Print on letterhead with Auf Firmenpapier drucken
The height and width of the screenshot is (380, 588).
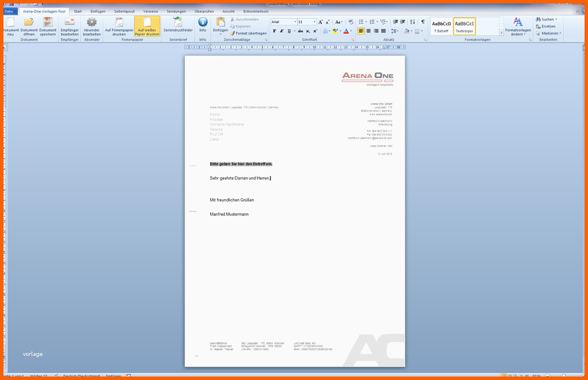(119, 26)
